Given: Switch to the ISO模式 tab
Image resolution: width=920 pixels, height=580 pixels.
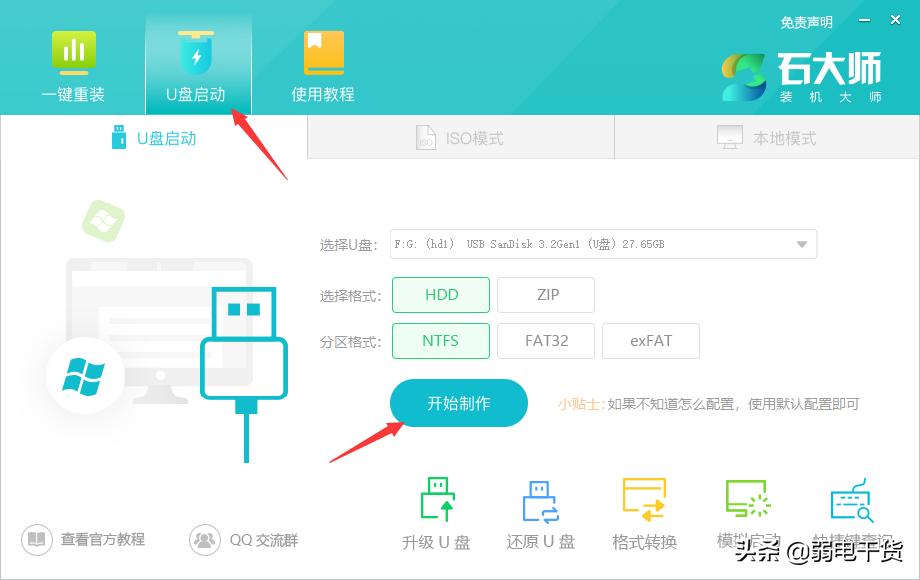Looking at the screenshot, I should (460, 137).
